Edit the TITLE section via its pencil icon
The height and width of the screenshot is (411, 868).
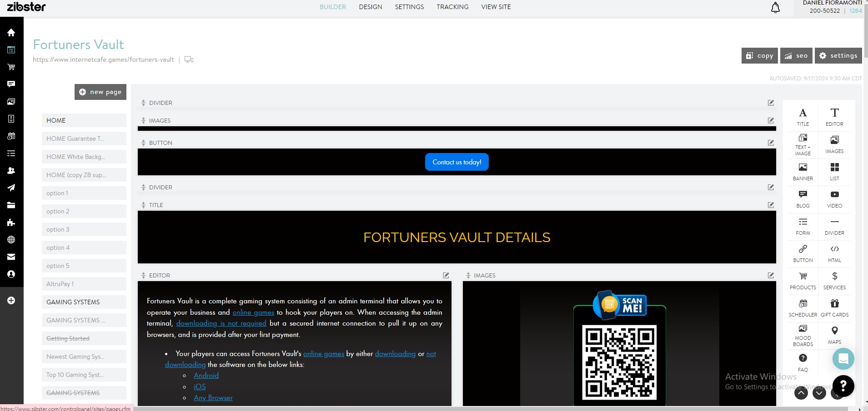coord(771,205)
